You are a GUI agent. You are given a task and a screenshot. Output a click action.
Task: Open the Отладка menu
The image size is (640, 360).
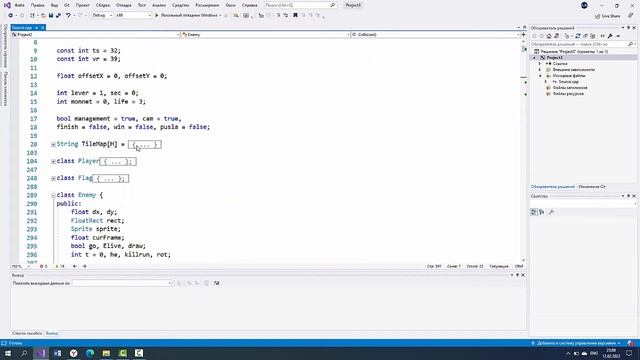124,5
